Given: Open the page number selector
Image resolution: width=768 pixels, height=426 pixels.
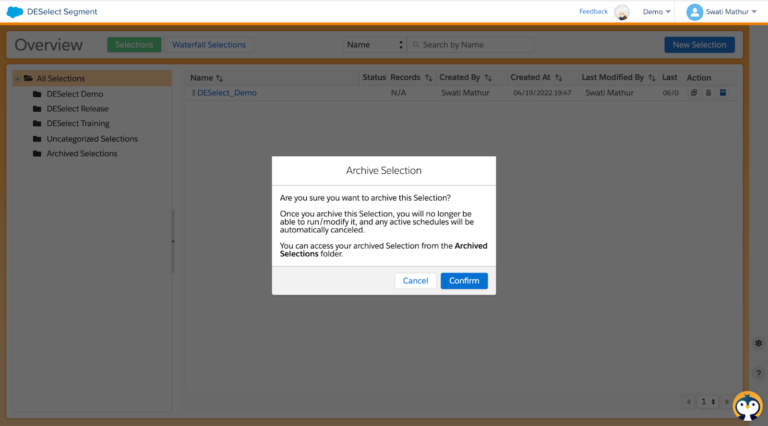Looking at the screenshot, I should (x=708, y=402).
